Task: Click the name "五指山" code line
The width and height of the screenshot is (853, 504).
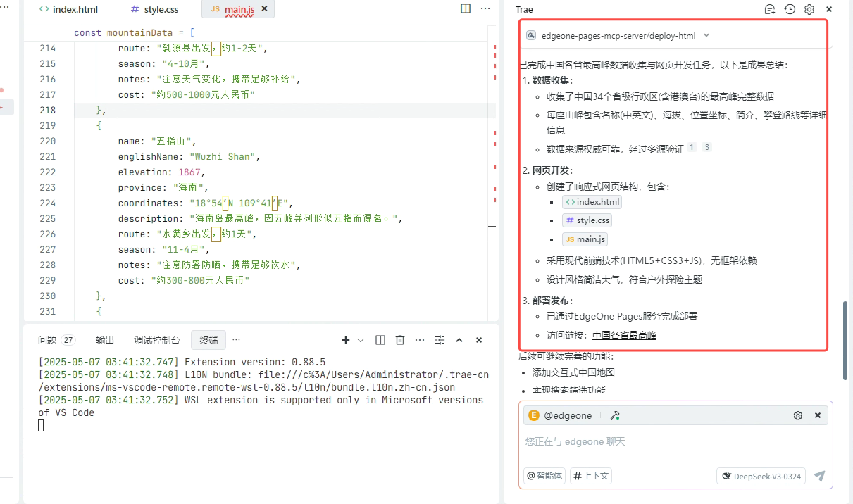Action: point(158,141)
